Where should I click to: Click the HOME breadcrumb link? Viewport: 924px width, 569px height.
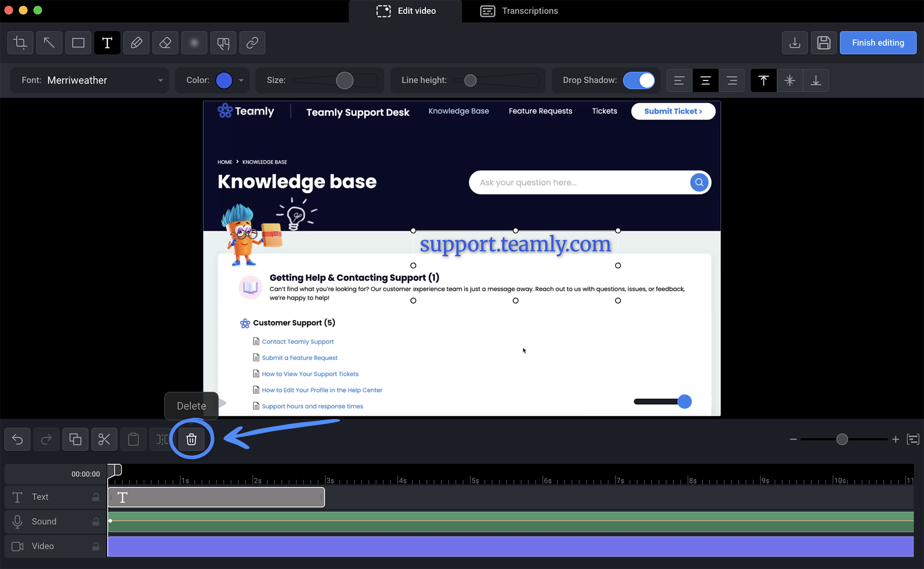(225, 162)
